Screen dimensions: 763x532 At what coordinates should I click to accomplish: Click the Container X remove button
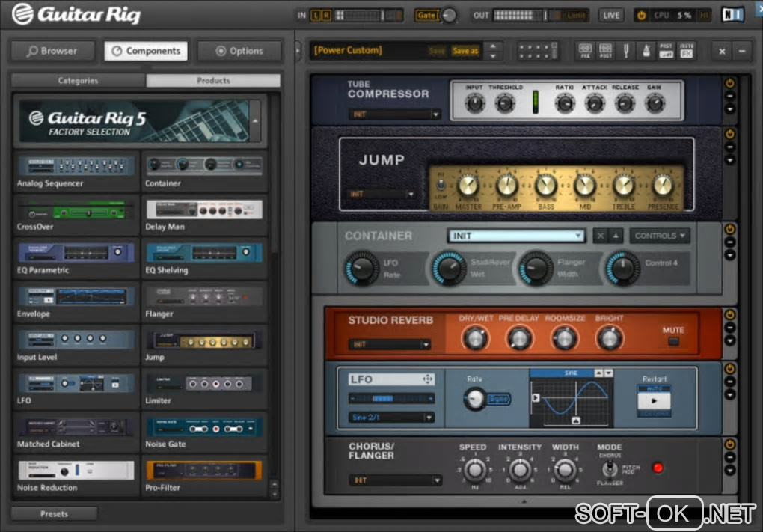(601, 236)
